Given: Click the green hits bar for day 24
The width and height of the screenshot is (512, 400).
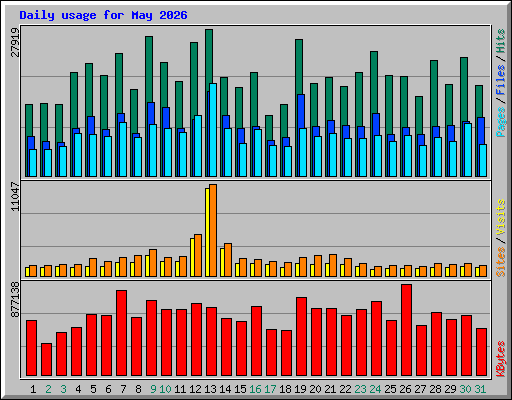Looking at the screenshot, I should click(374, 82).
